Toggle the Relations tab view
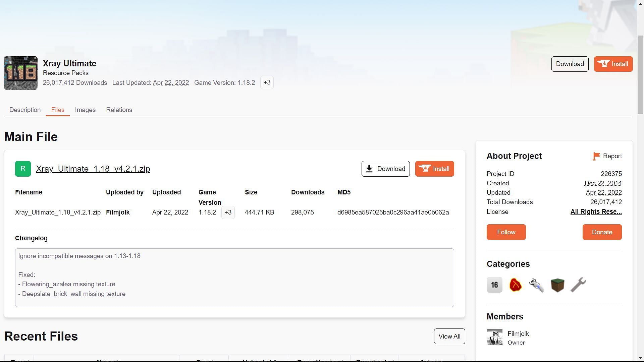This screenshot has width=644, height=362. pyautogui.click(x=119, y=109)
